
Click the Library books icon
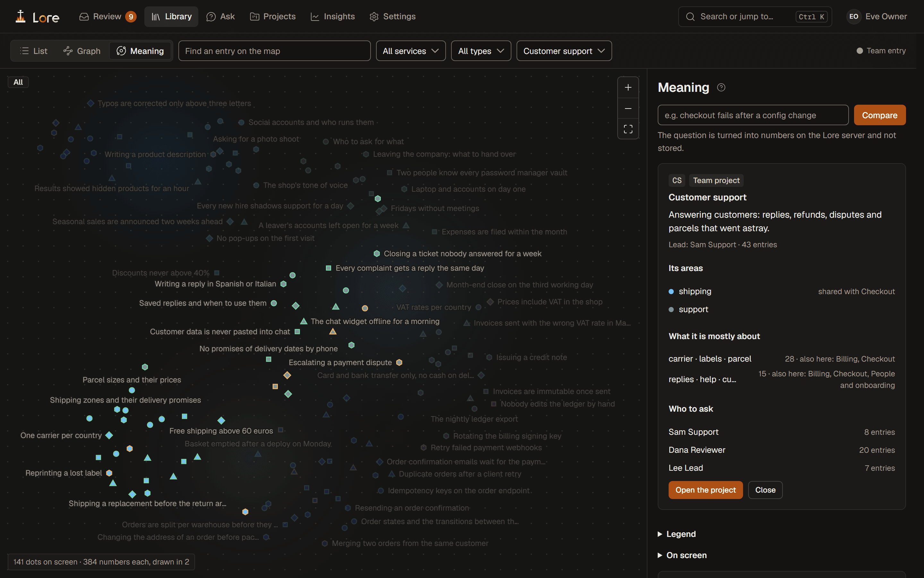click(155, 16)
